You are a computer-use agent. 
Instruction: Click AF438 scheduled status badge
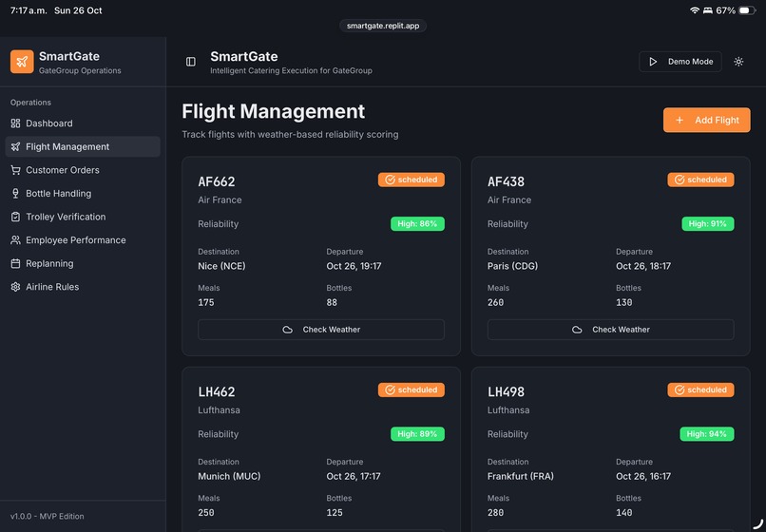(700, 180)
